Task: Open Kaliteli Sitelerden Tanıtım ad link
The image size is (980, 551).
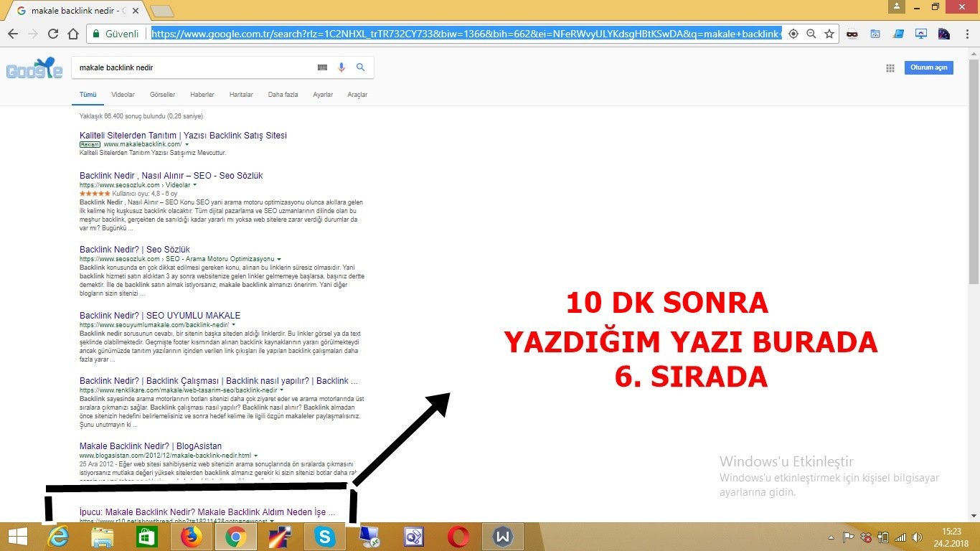Action: 183,136
